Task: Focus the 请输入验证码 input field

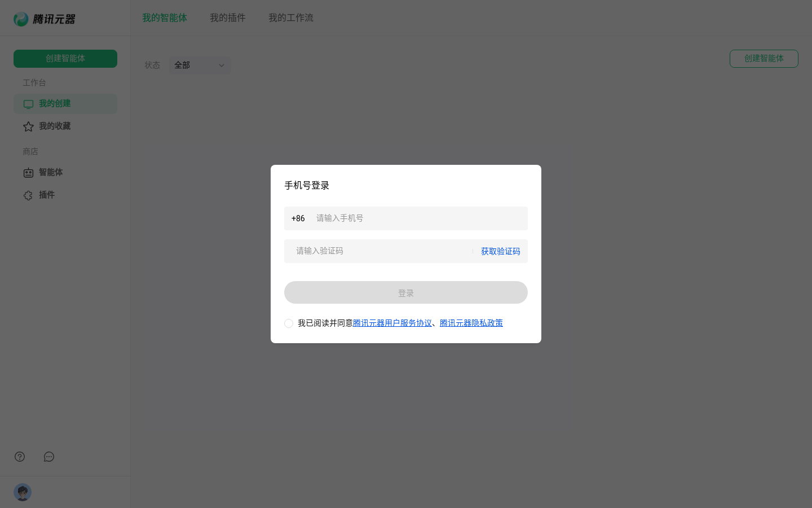Action: tap(378, 251)
